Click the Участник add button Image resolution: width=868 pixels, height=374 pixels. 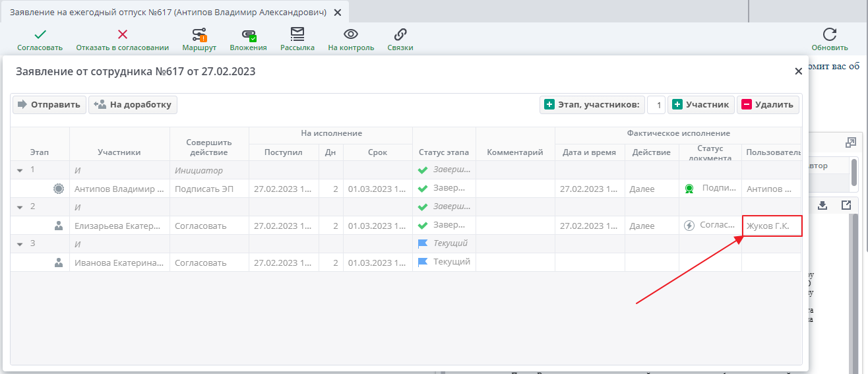701,104
